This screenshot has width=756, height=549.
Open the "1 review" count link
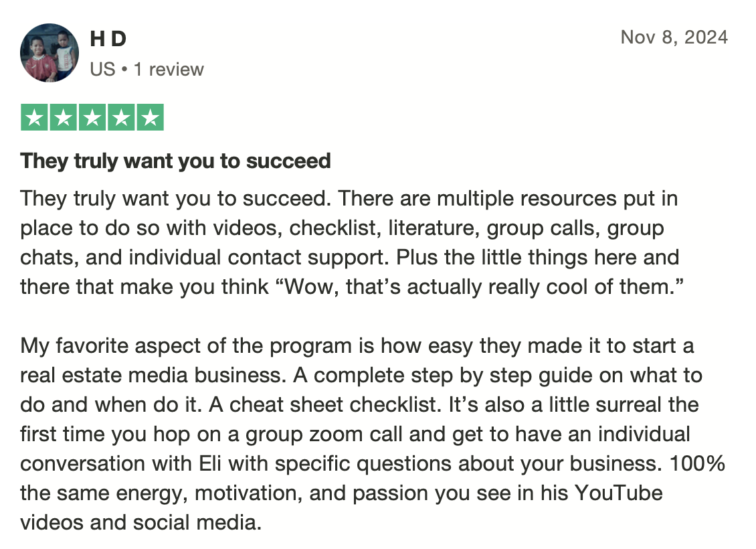click(x=169, y=70)
